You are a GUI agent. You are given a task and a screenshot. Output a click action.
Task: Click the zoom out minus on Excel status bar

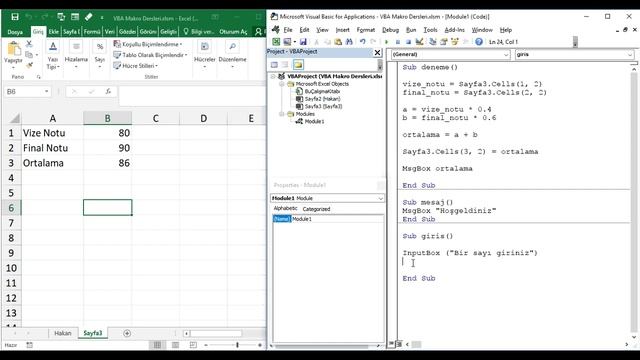point(206,345)
